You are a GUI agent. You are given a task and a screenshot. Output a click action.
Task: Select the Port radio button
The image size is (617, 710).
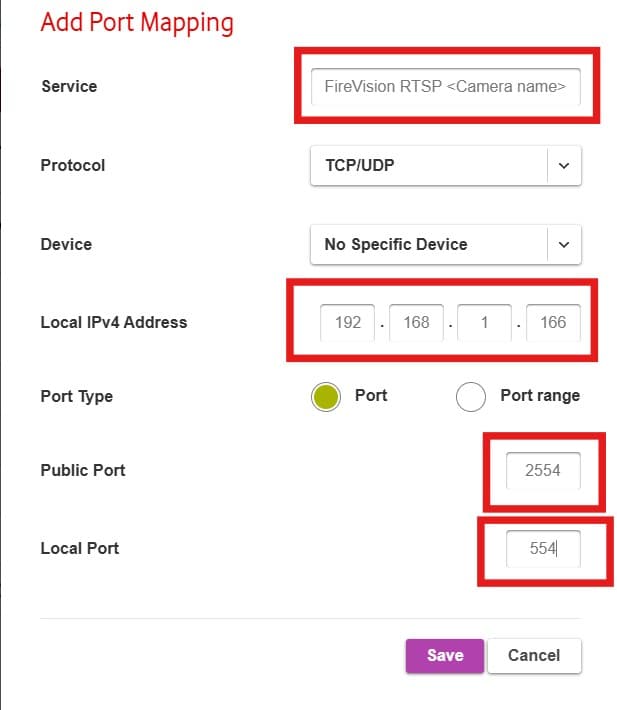326,396
